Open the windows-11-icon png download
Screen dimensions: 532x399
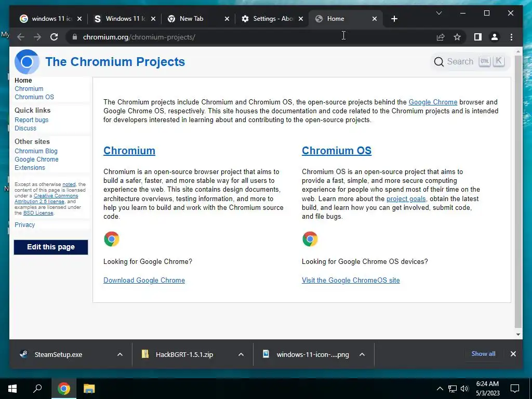point(312,354)
